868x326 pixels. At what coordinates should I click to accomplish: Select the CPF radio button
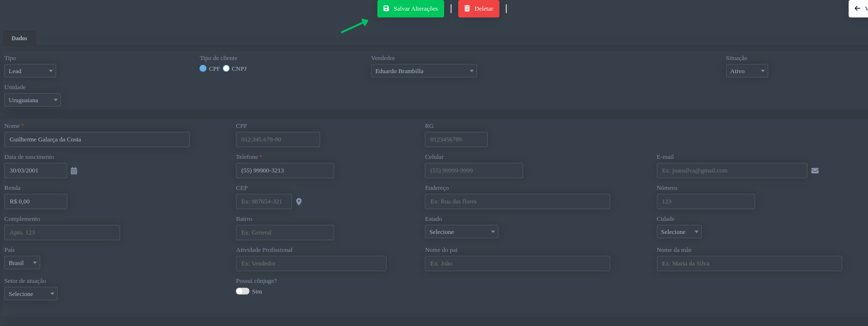click(x=203, y=69)
